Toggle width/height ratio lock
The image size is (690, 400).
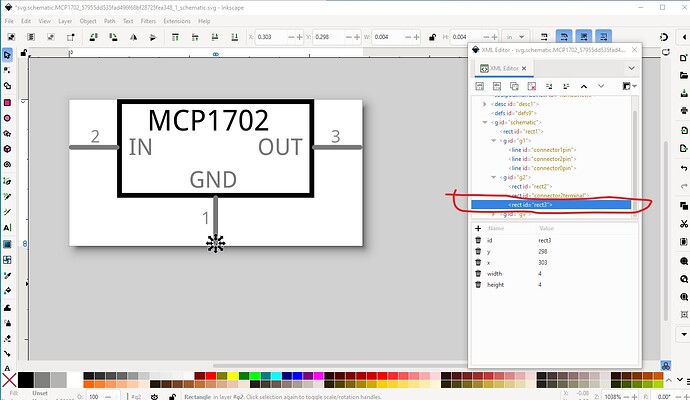tap(432, 37)
